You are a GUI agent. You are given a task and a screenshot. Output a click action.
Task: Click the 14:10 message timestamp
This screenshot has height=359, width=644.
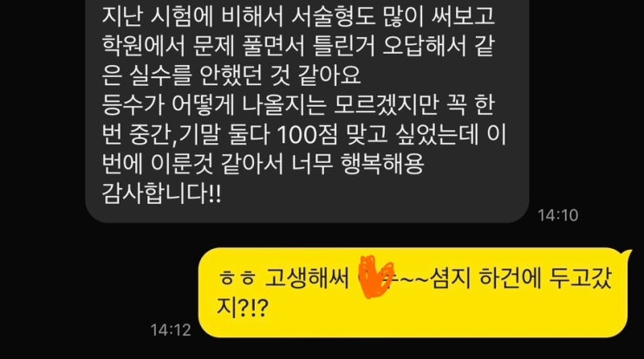coord(557,215)
